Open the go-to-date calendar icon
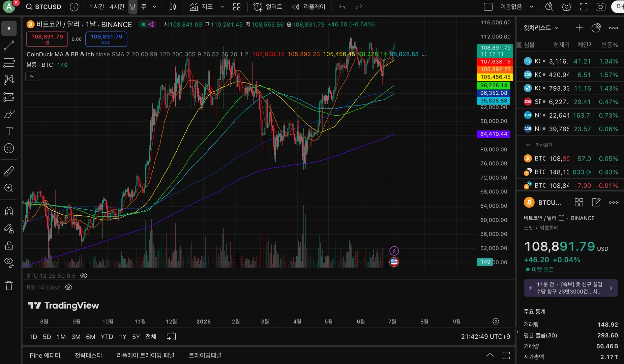The image size is (624, 364). pyautogui.click(x=171, y=336)
